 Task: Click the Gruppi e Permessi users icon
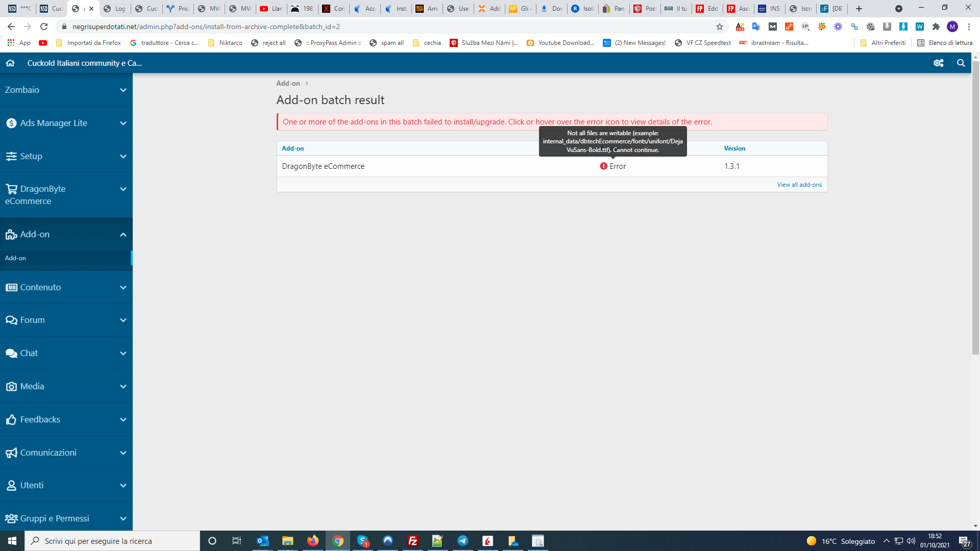click(11, 518)
